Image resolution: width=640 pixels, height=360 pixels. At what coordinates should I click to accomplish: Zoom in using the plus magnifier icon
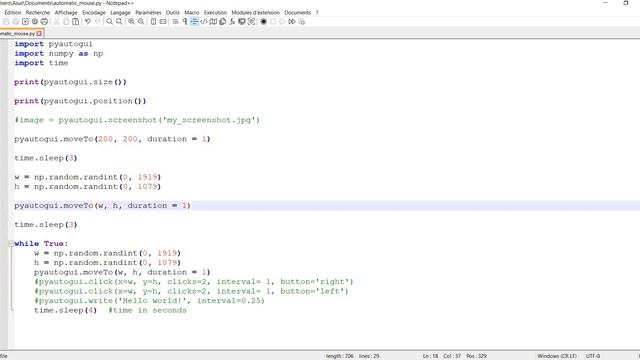131,22
